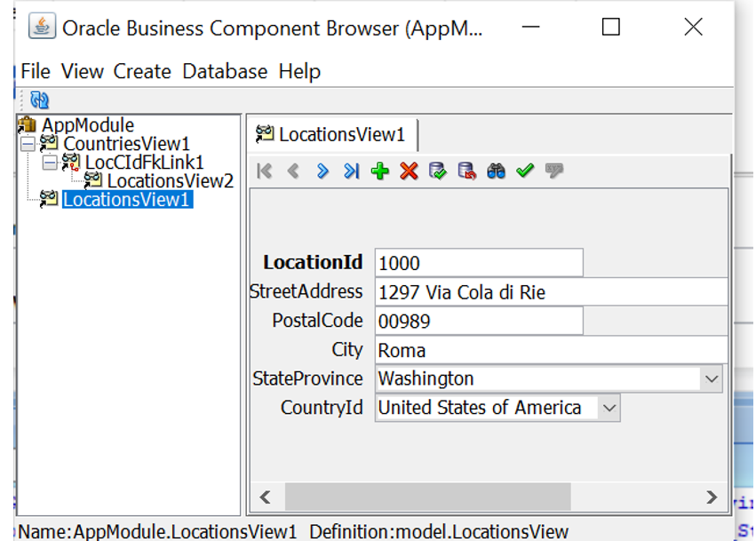Viewport: 756px width, 541px height.
Task: Click the StateProvince label
Action: (307, 378)
